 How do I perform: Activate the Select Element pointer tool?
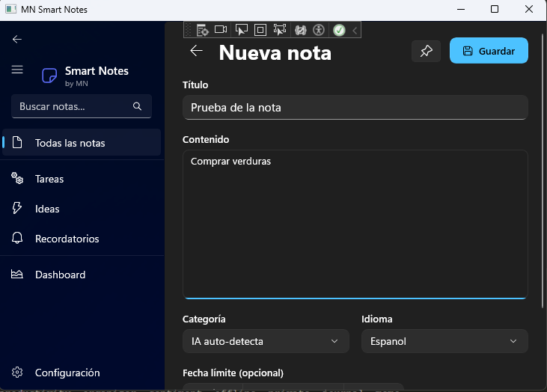coord(242,30)
